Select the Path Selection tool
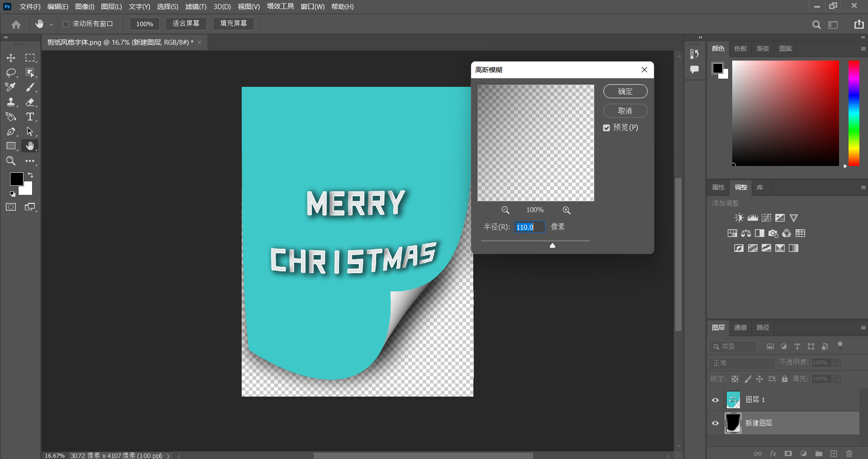 tap(30, 132)
